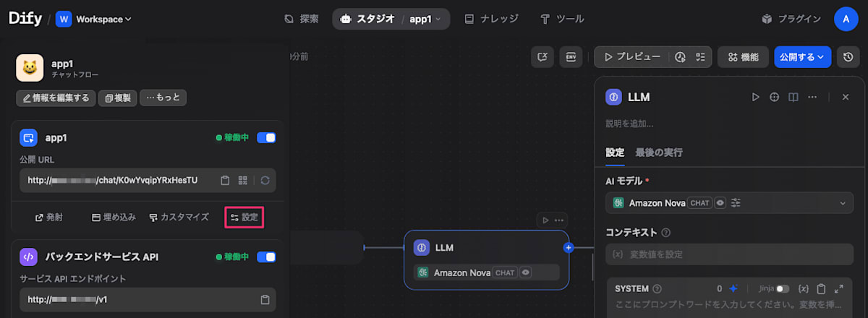Insert variable in SYSTEM prompt
868x318 pixels.
803,288
